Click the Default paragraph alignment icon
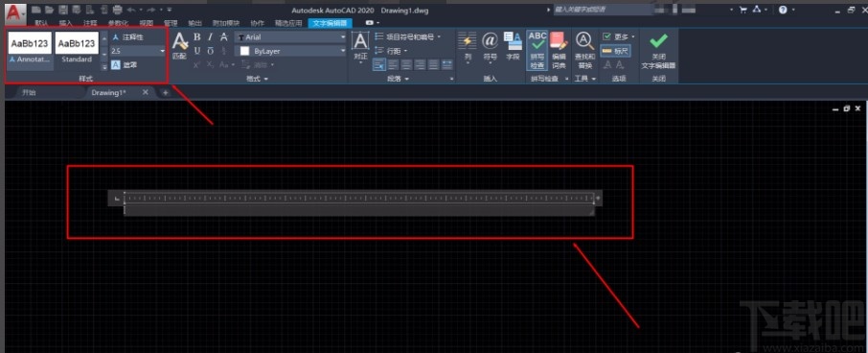The height and width of the screenshot is (353, 868). click(379, 65)
